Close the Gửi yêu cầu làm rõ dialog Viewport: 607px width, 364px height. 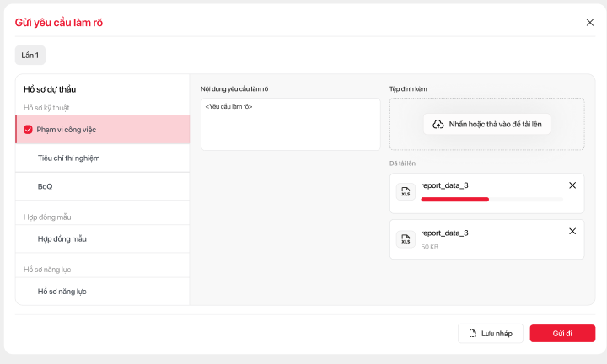(x=589, y=23)
